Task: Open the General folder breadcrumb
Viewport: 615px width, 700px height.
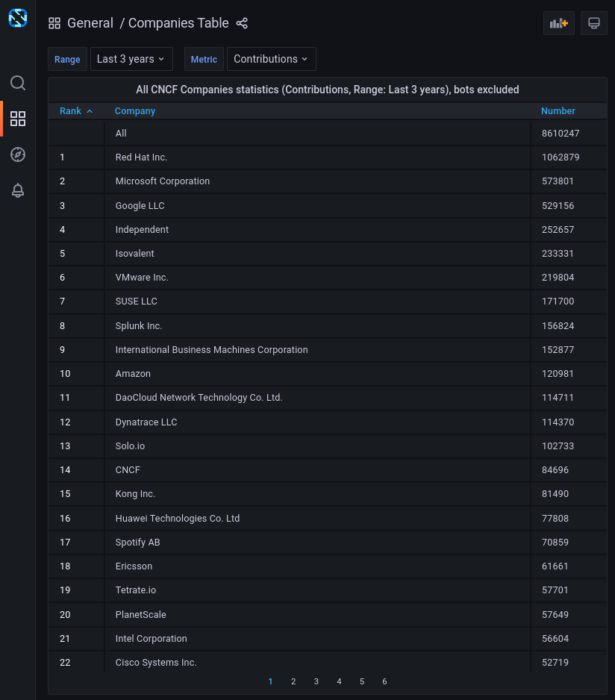Action: 90,23
